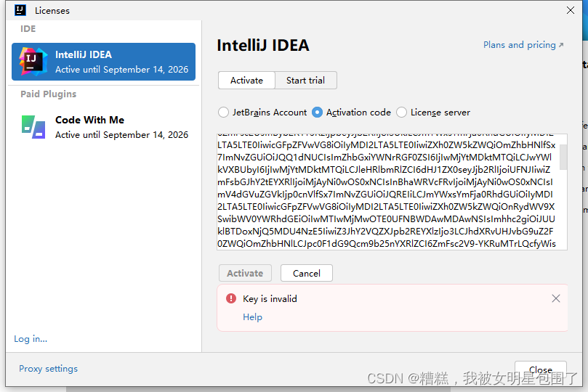Close the Licenses dialog window
588x392 pixels.
point(571,10)
